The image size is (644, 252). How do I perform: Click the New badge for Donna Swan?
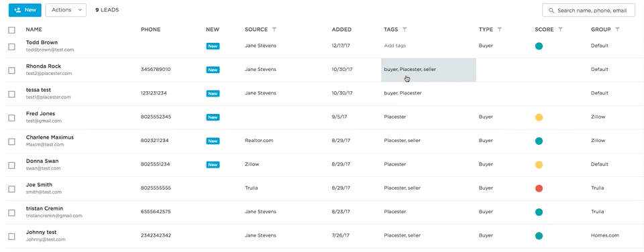[x=213, y=165]
